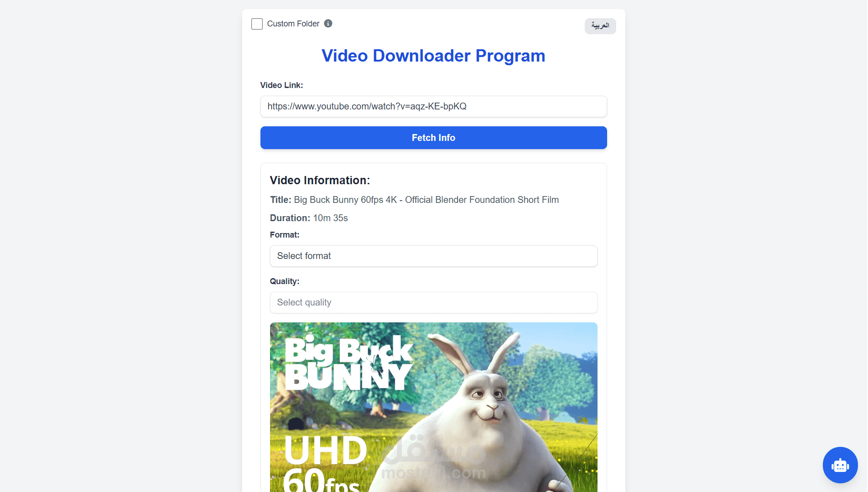
Task: Enable the Custom Folder checkbox
Action: [x=257, y=24]
